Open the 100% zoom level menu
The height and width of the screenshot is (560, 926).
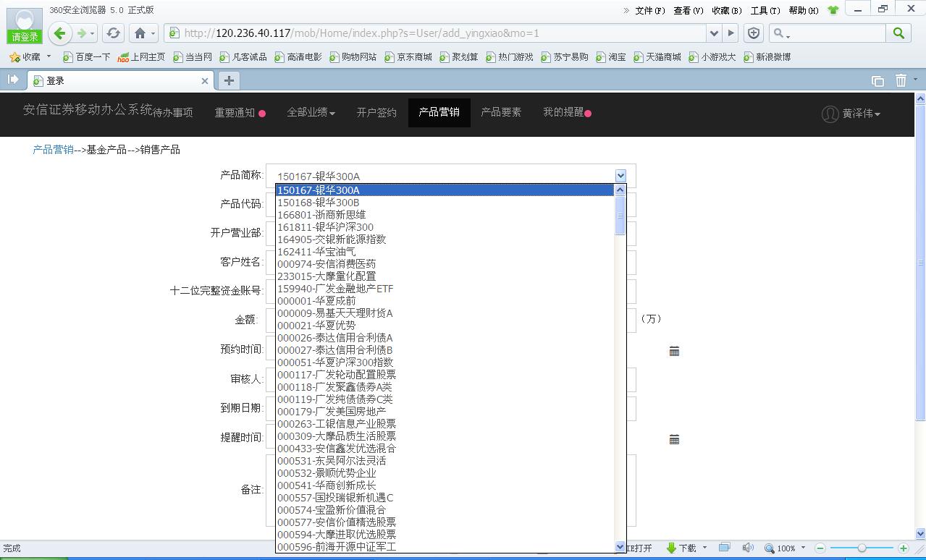785,548
